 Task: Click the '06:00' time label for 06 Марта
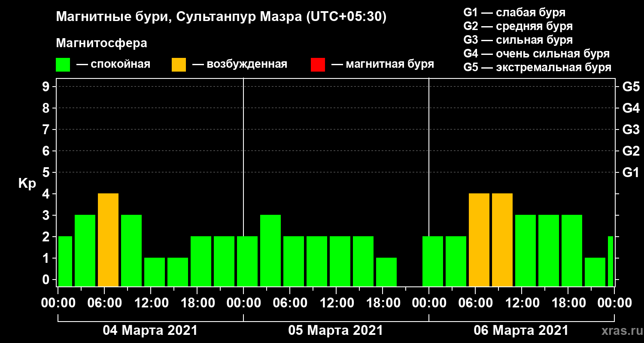[475, 303]
